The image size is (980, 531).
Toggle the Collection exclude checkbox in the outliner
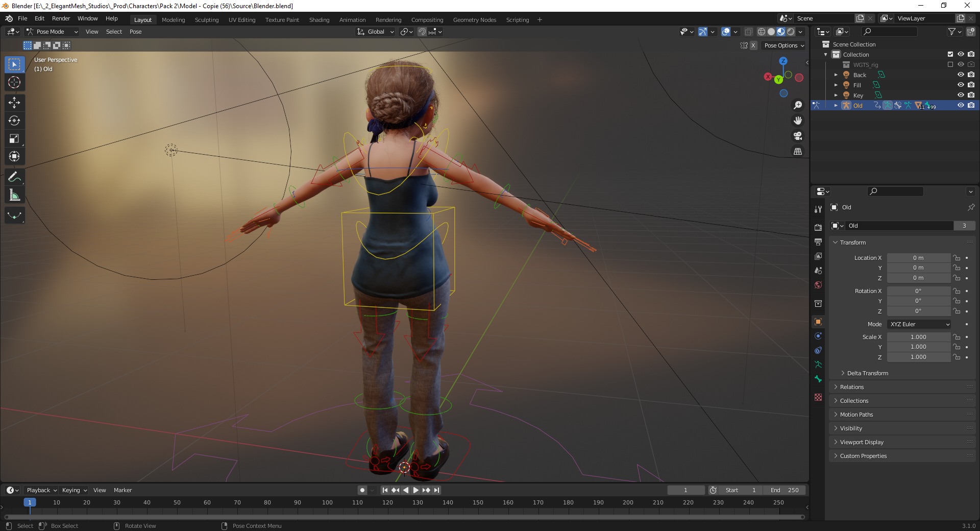point(950,54)
